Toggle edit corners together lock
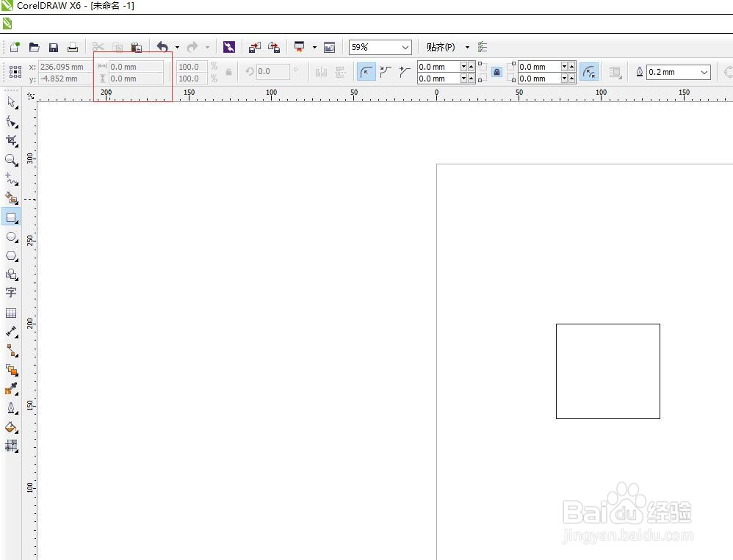 click(x=497, y=72)
